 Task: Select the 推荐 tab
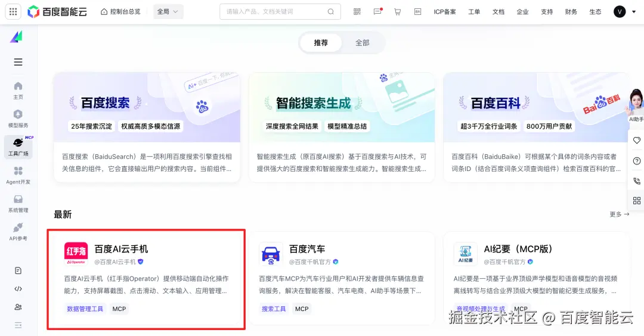click(321, 43)
